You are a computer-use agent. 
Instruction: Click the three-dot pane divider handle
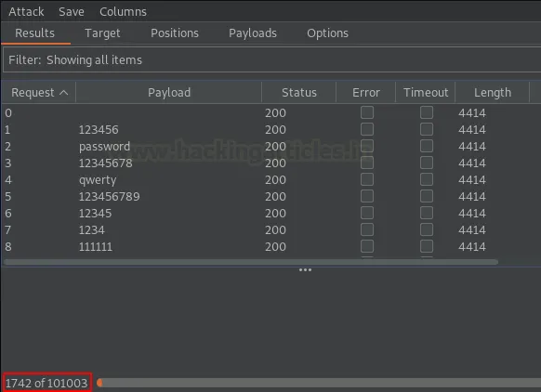[305, 270]
